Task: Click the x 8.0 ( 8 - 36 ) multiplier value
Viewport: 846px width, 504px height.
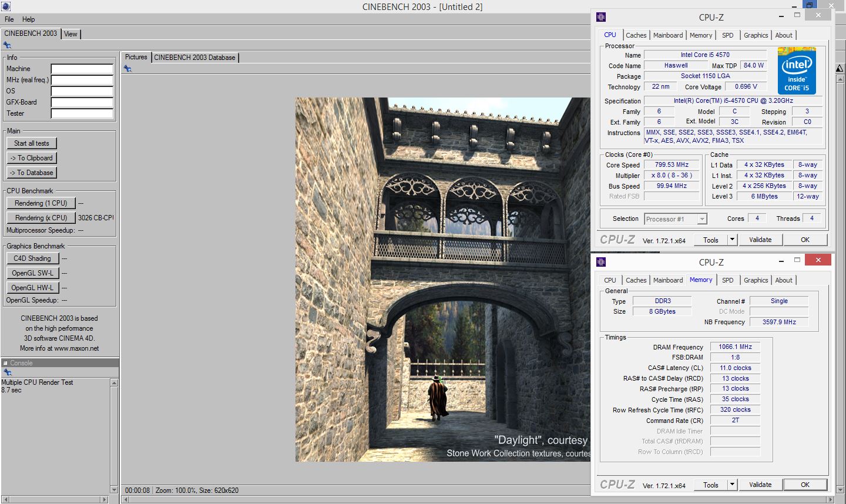Action: pyautogui.click(x=672, y=176)
